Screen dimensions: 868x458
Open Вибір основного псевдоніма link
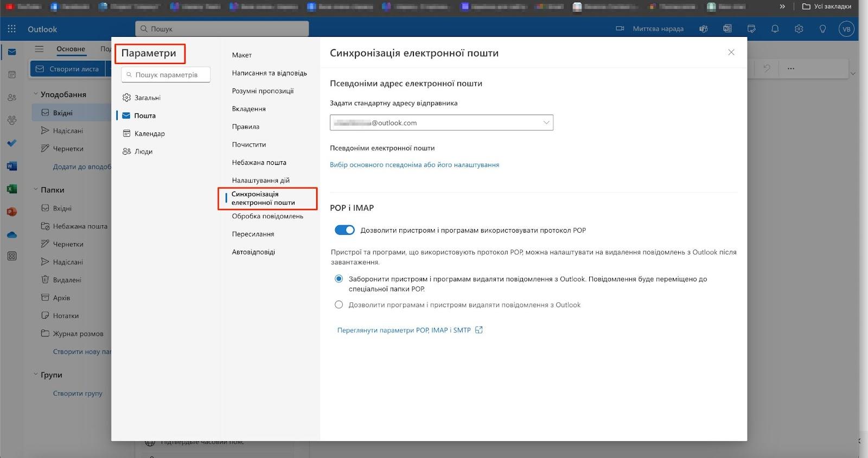click(414, 164)
